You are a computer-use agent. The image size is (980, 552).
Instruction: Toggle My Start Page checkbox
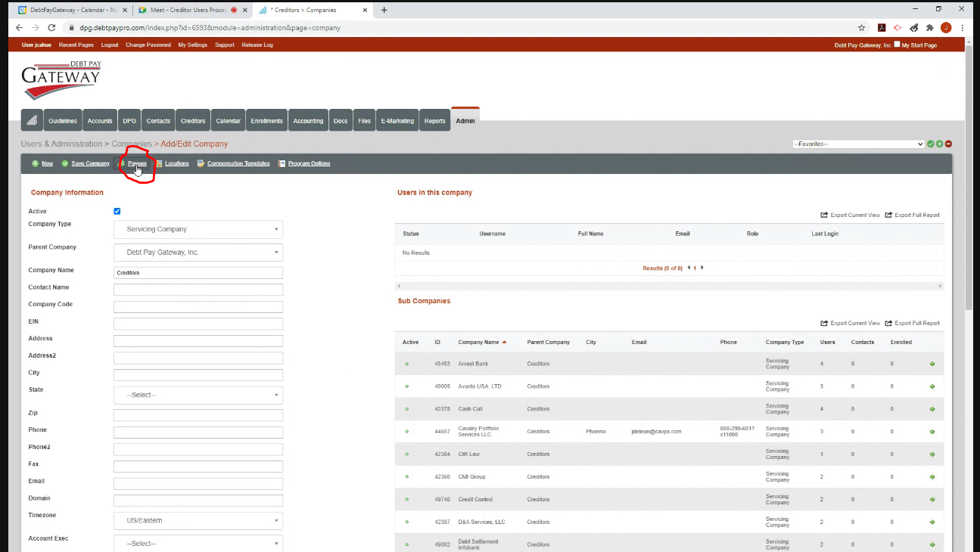898,45
